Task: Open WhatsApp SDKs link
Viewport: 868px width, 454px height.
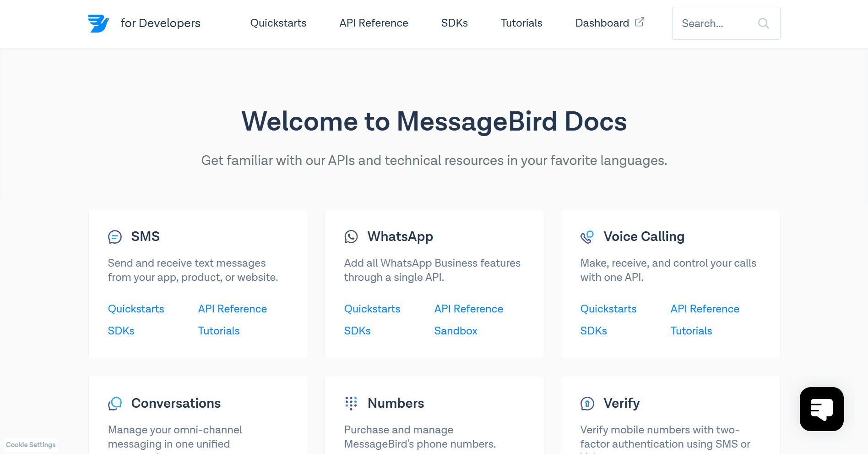Action: (x=358, y=331)
